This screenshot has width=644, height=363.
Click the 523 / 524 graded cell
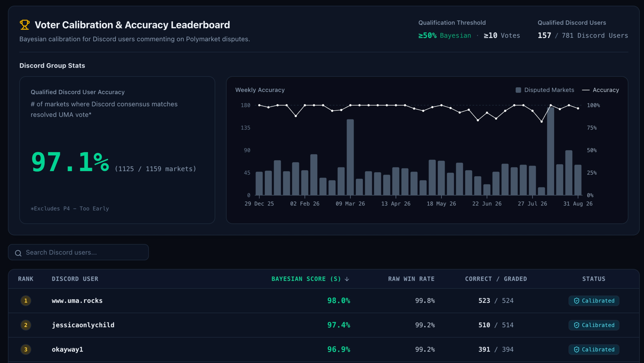tap(496, 301)
